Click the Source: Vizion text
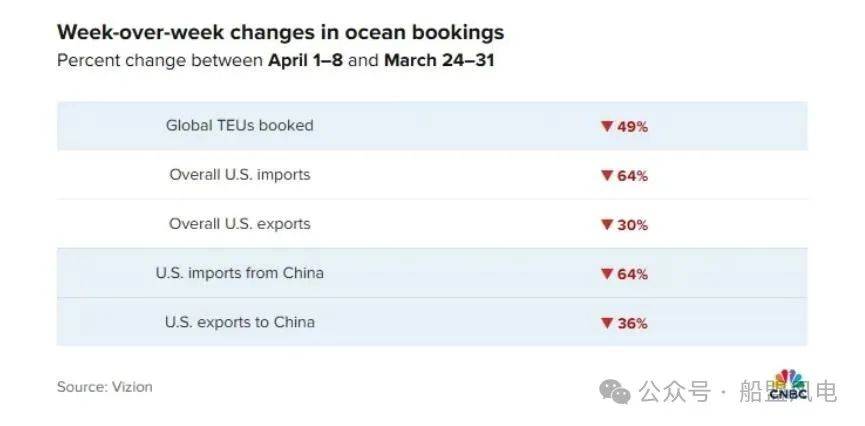 tap(105, 387)
